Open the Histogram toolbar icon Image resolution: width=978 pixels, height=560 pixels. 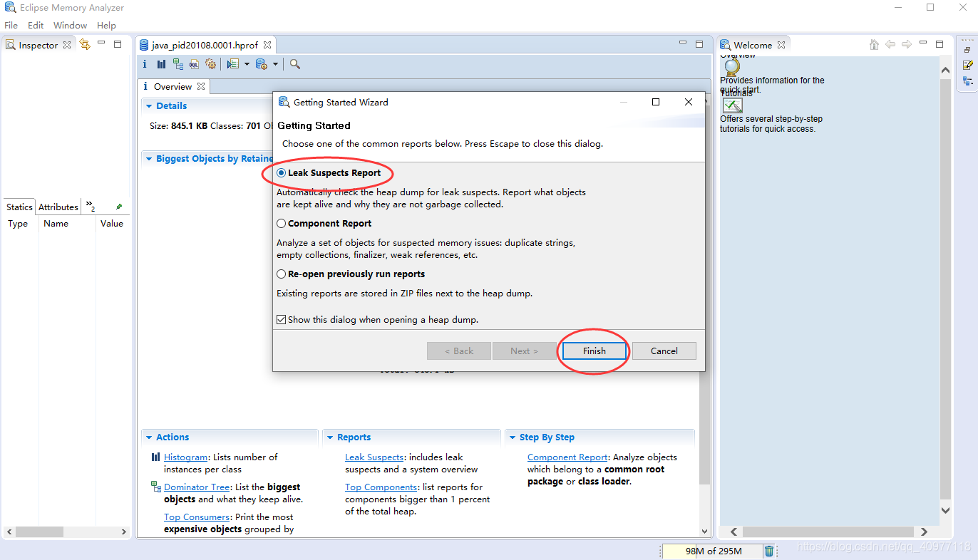click(161, 64)
